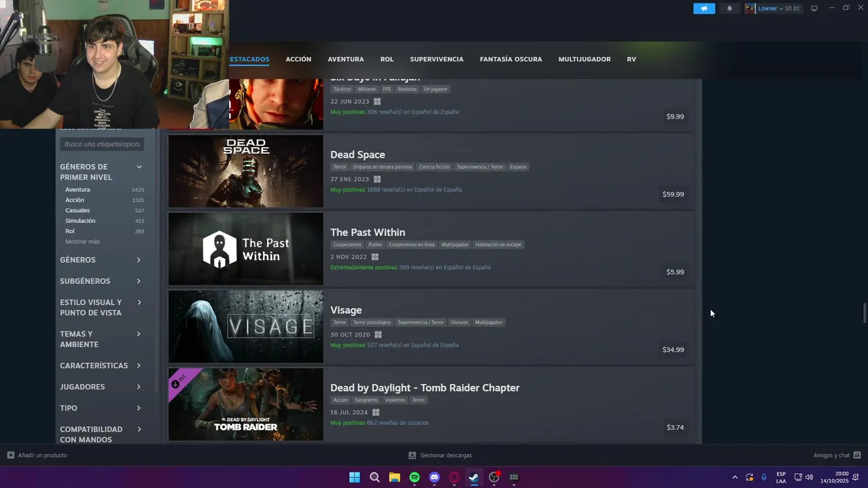The width and height of the screenshot is (868, 488).
Task: Expand the SUBGÉNEROS filter section
Action: [100, 281]
